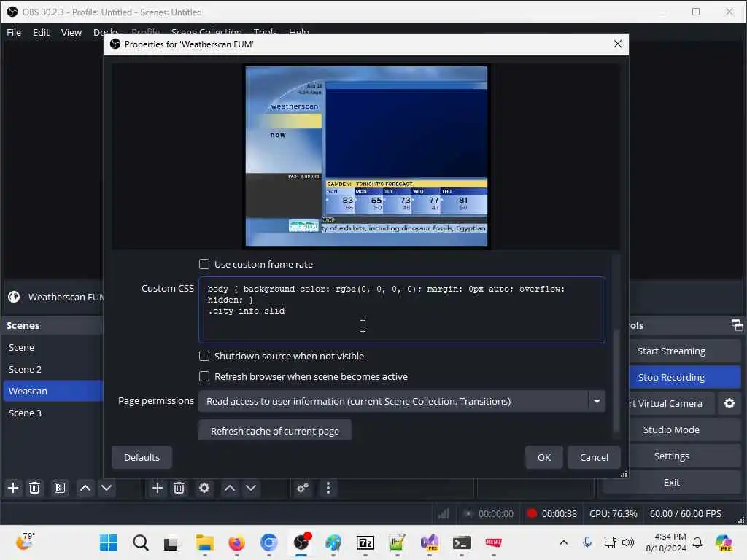Viewport: 747px width, 560px height.
Task: Open audio mixer advanced settings gears icon
Action: pos(303,488)
